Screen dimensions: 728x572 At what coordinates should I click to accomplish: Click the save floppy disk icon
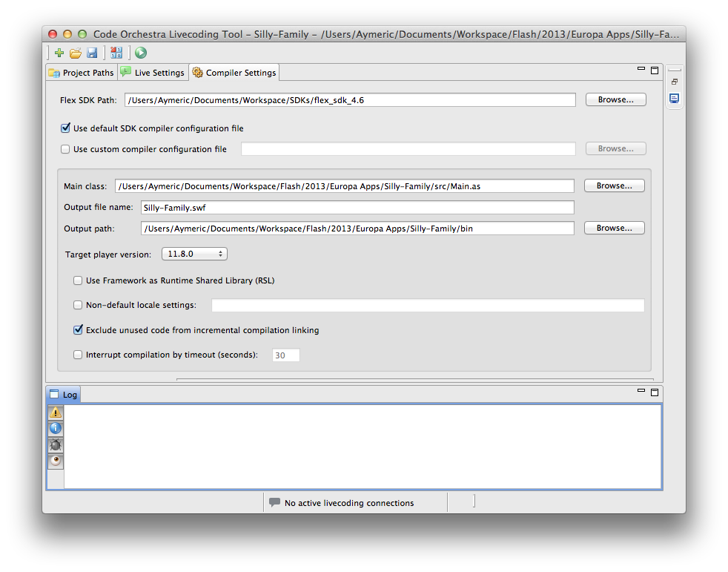(x=92, y=53)
